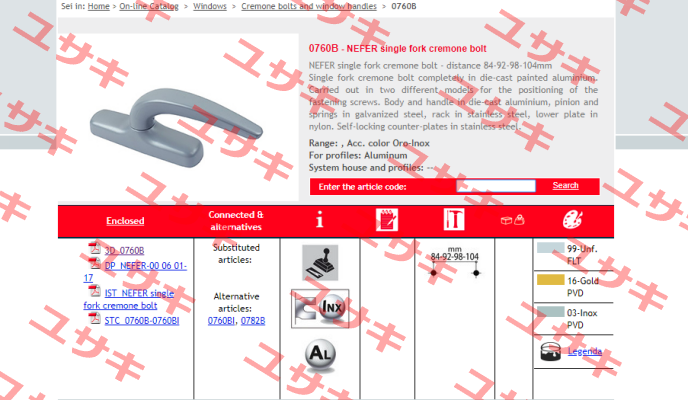Open the Home breadcrumb link
The image size is (688, 400).
point(99,6)
